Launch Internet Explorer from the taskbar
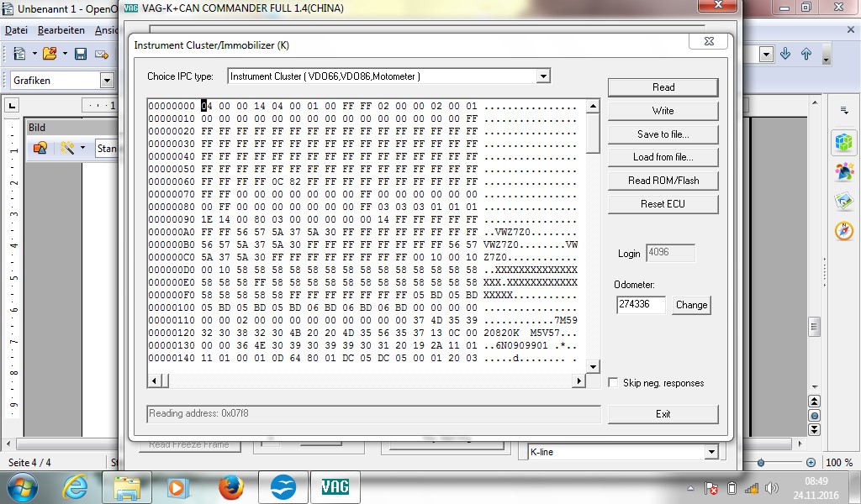This screenshot has width=861, height=504. click(x=75, y=487)
